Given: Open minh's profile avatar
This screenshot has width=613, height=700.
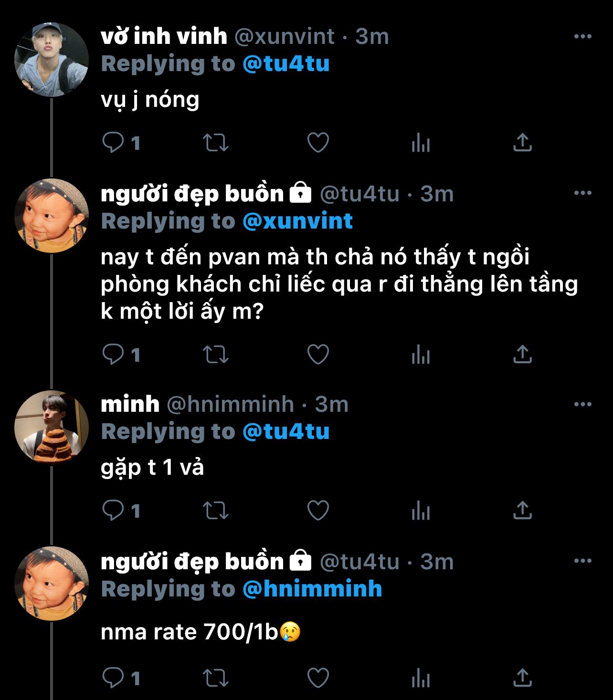Looking at the screenshot, I should [52, 428].
